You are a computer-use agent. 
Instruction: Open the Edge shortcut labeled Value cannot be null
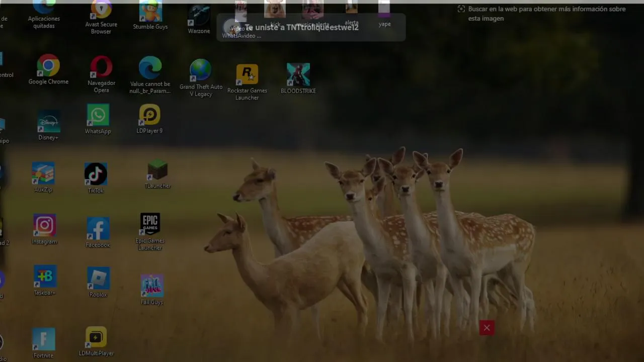[150, 74]
